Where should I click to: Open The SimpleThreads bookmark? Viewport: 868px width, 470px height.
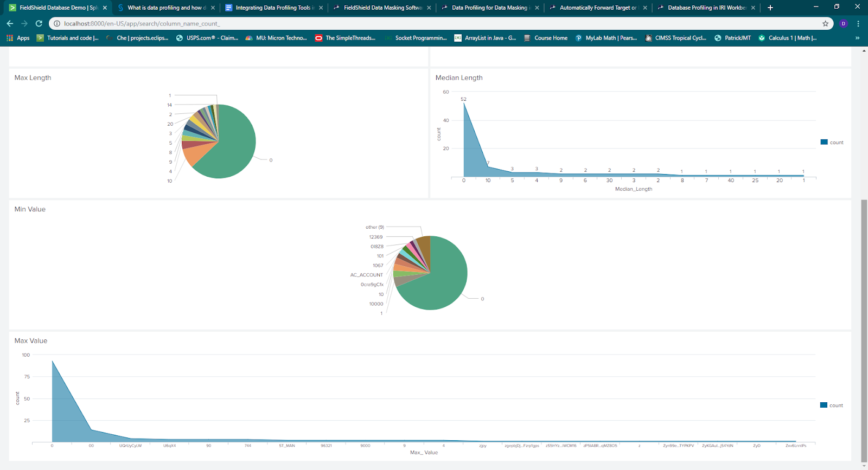[346, 38]
